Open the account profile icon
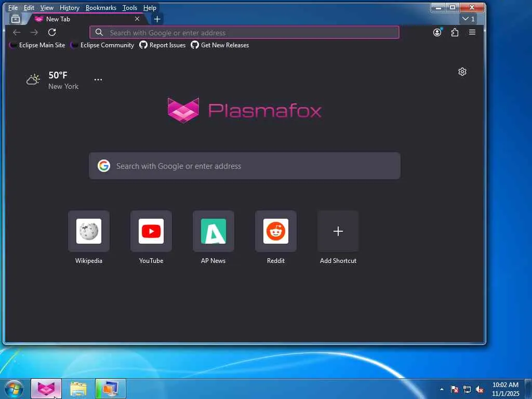Viewport: 532px width, 399px height. (437, 32)
